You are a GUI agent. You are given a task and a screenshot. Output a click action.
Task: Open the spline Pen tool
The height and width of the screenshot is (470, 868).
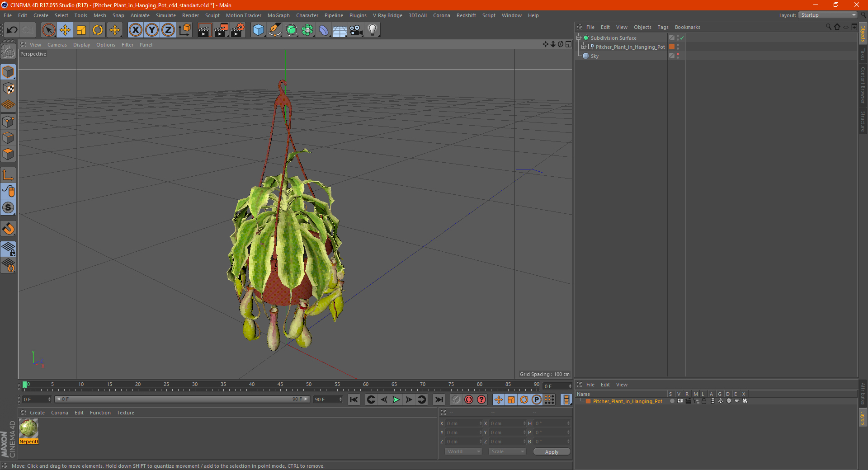[274, 30]
